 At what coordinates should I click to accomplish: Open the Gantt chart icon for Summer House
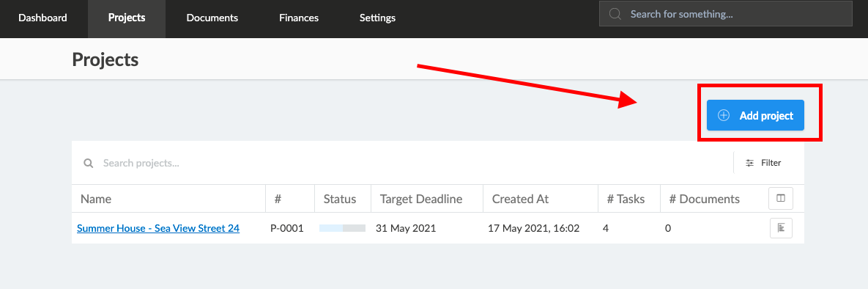click(781, 228)
